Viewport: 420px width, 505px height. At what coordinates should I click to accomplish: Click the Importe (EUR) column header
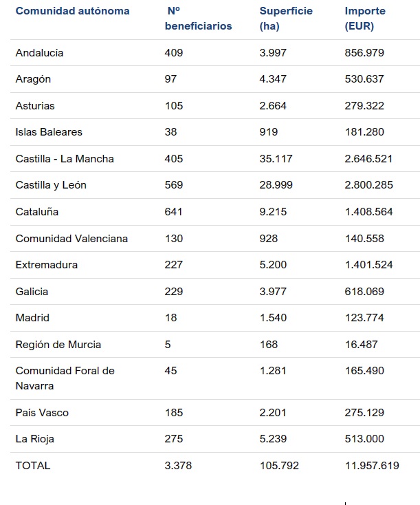[365, 19]
